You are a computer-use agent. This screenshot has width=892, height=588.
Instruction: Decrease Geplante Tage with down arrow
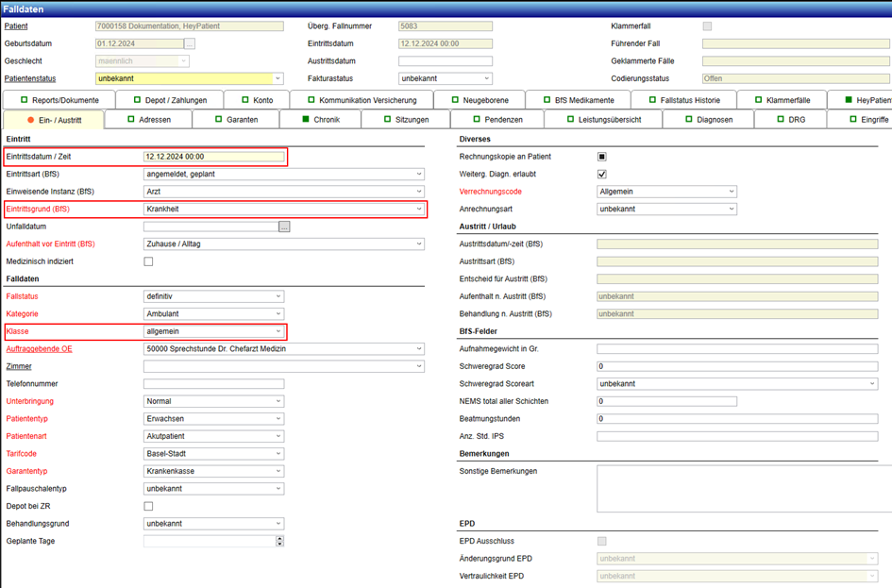[x=279, y=545]
